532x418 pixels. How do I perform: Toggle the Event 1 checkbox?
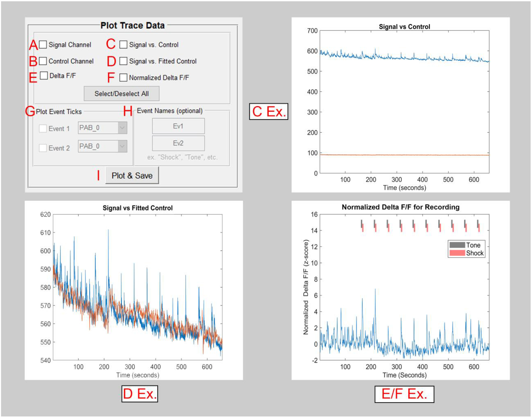tap(43, 128)
